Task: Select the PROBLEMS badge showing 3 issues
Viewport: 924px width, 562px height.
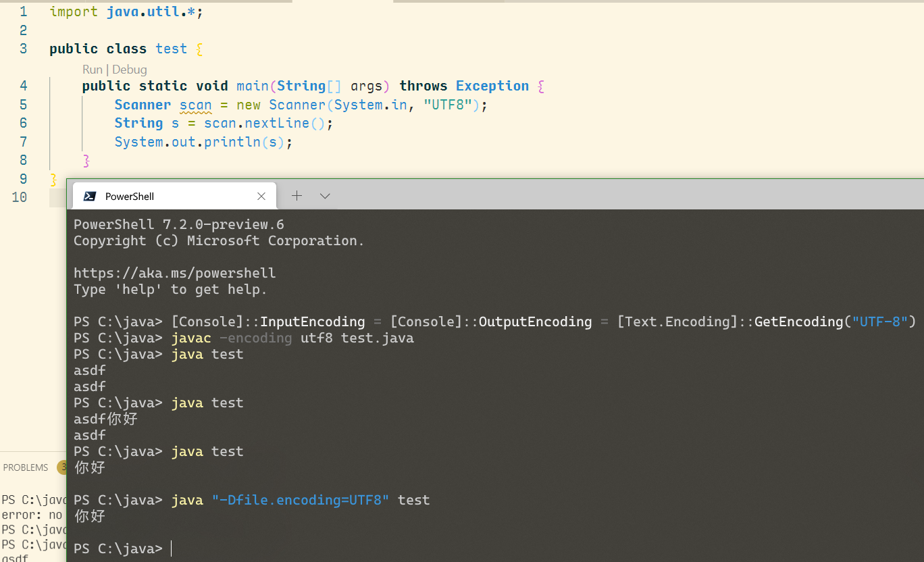Action: (64, 467)
